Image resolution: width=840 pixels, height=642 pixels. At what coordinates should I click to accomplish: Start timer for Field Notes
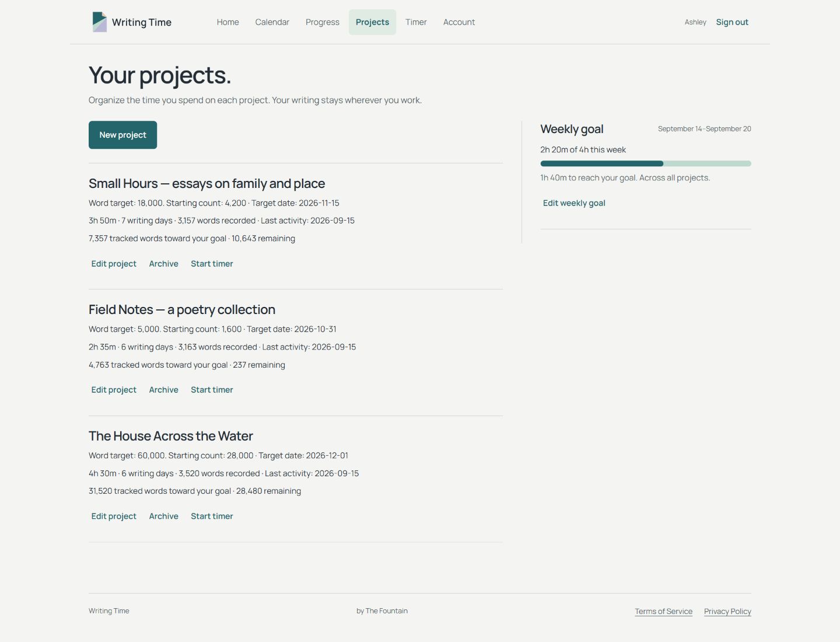click(x=212, y=390)
